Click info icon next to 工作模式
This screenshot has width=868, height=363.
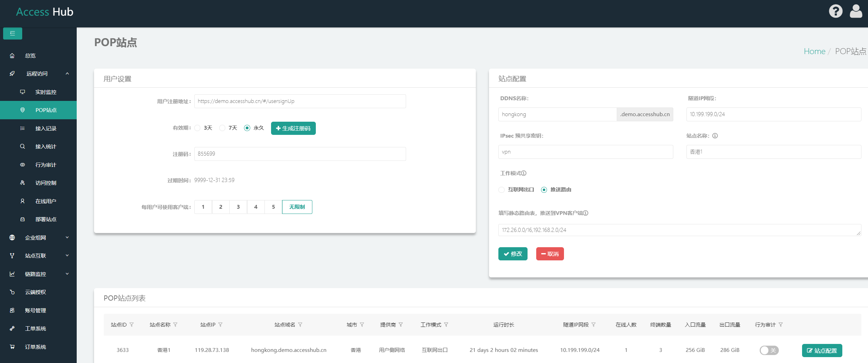point(524,173)
